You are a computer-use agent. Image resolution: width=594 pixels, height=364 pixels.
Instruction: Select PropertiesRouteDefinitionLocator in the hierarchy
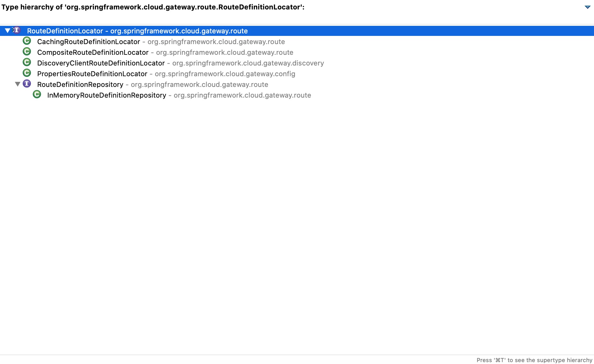point(92,74)
